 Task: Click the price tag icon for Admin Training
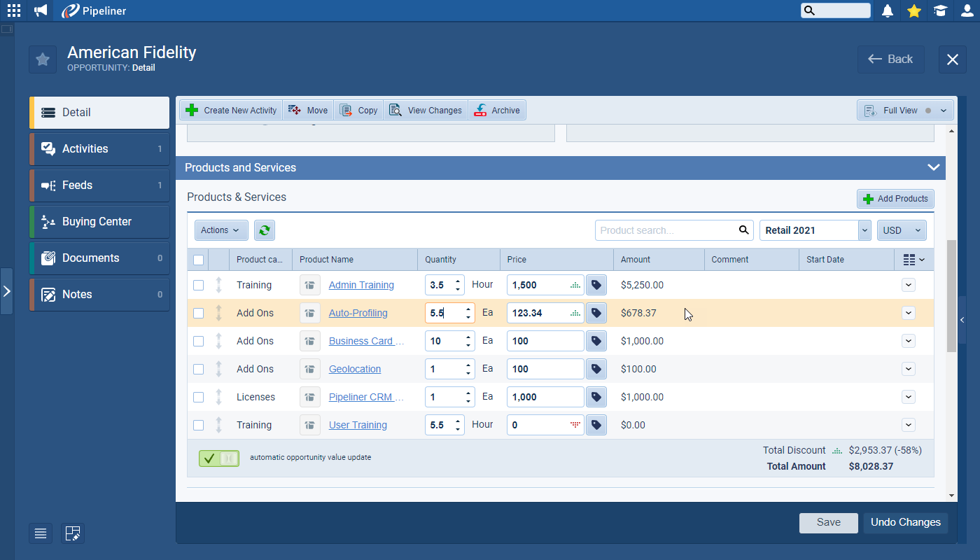coord(596,285)
